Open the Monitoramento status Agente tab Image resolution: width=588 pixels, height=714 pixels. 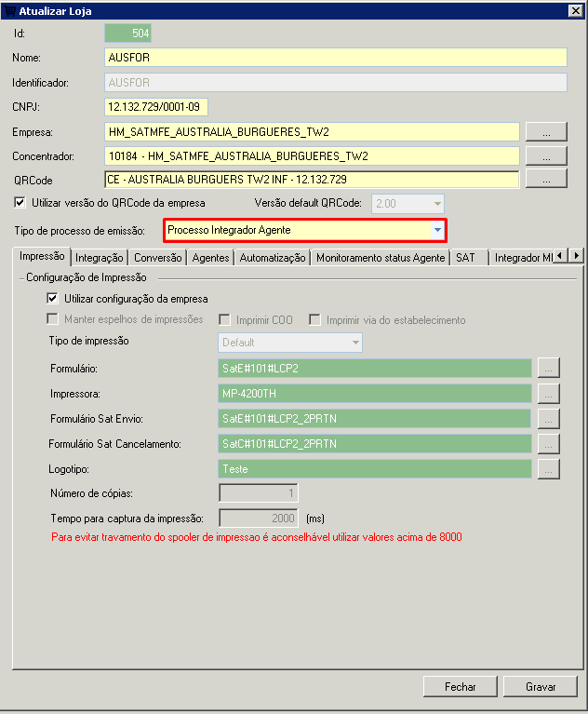tap(380, 258)
